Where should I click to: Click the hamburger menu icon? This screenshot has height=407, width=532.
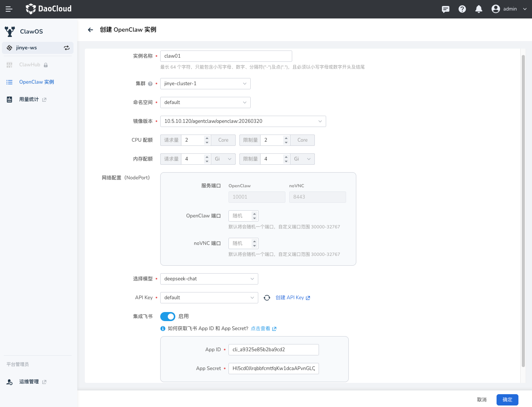[x=9, y=9]
